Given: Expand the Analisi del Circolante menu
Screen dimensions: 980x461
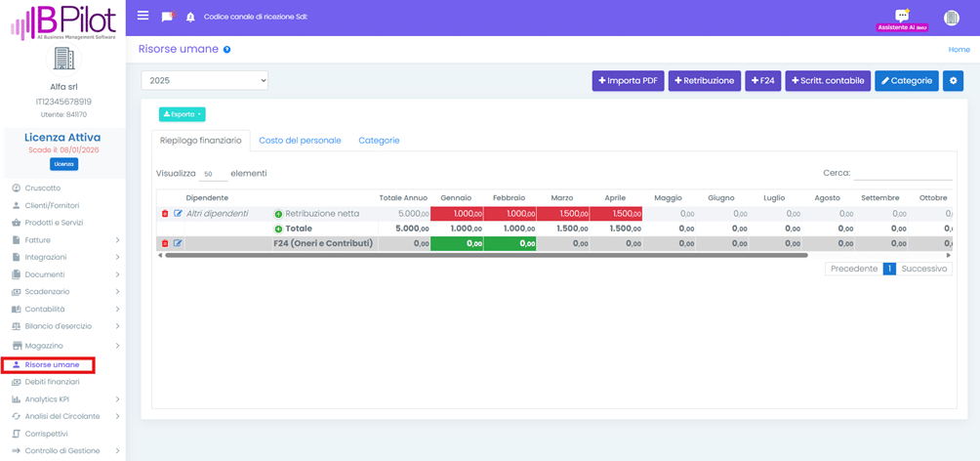Looking at the screenshot, I should 63,416.
